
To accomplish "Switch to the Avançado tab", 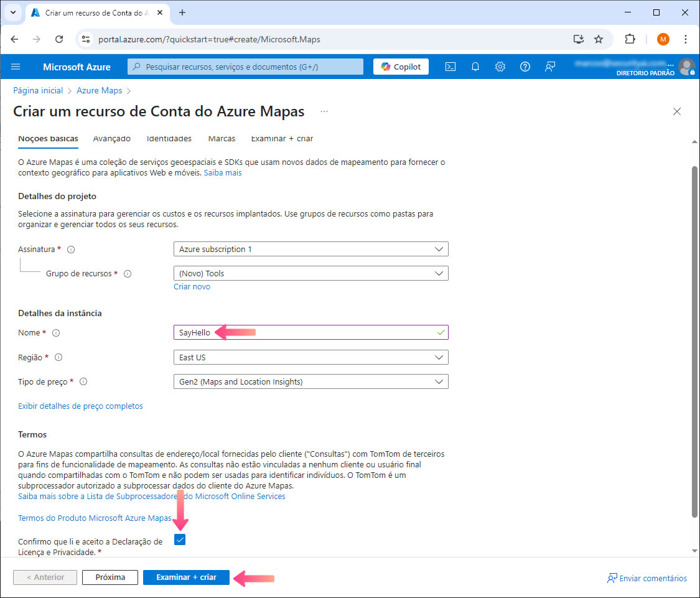I will tap(112, 139).
